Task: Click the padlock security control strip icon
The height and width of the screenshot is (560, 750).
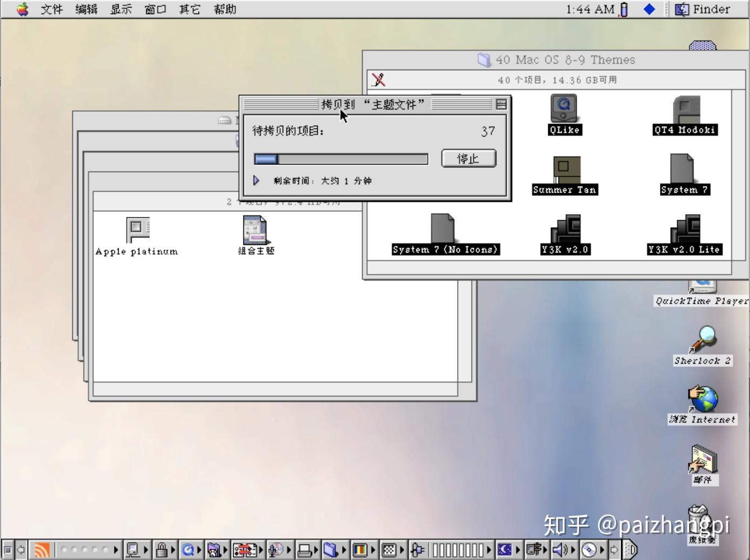Action: coord(161,550)
